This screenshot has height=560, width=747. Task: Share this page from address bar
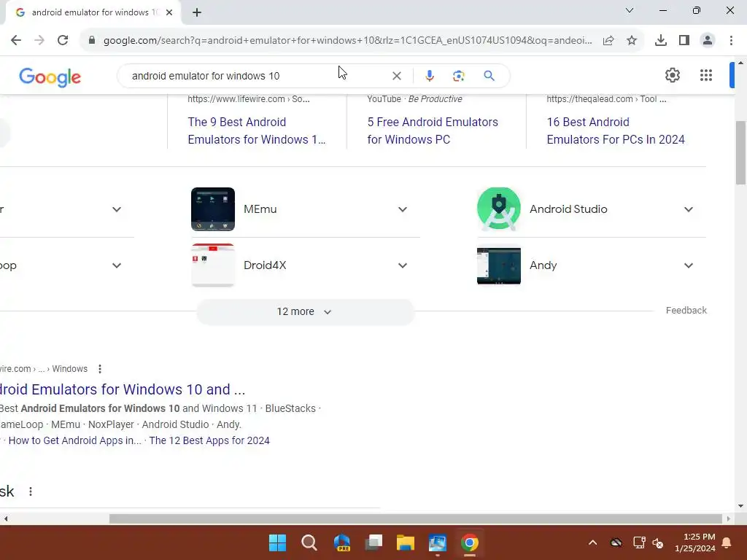pyautogui.click(x=608, y=41)
